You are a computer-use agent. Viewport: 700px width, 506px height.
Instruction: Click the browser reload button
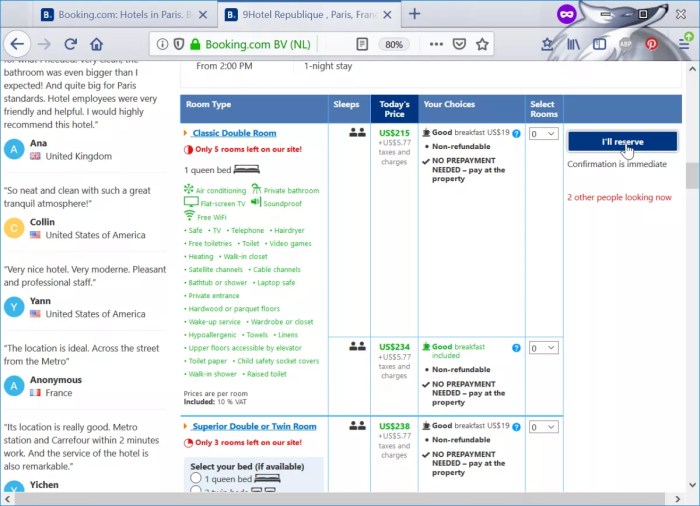(x=70, y=44)
